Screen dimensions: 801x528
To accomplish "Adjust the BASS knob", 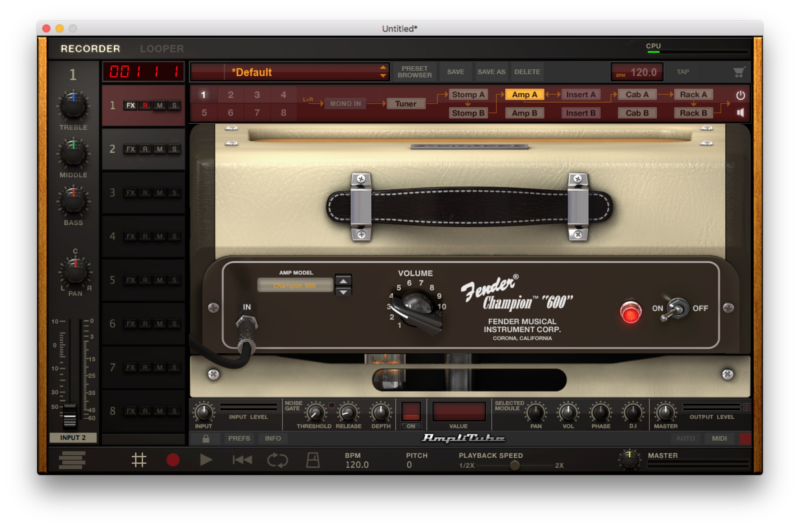I will pos(73,201).
